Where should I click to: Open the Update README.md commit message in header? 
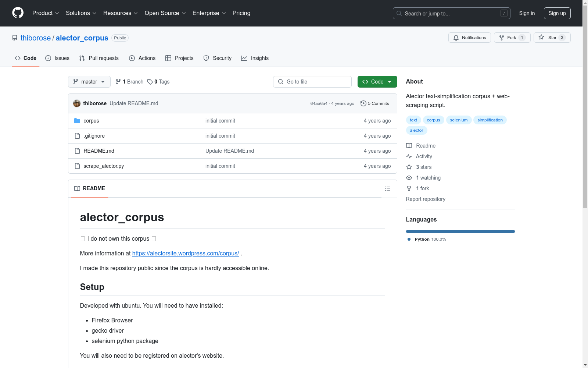[x=134, y=103]
